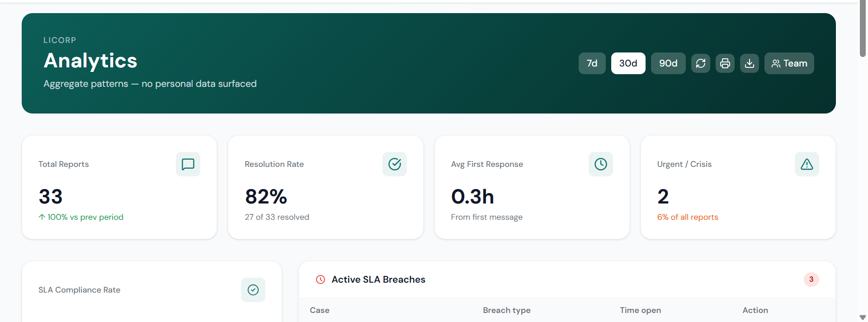Click the Time open column header
The height and width of the screenshot is (322, 868).
(641, 310)
